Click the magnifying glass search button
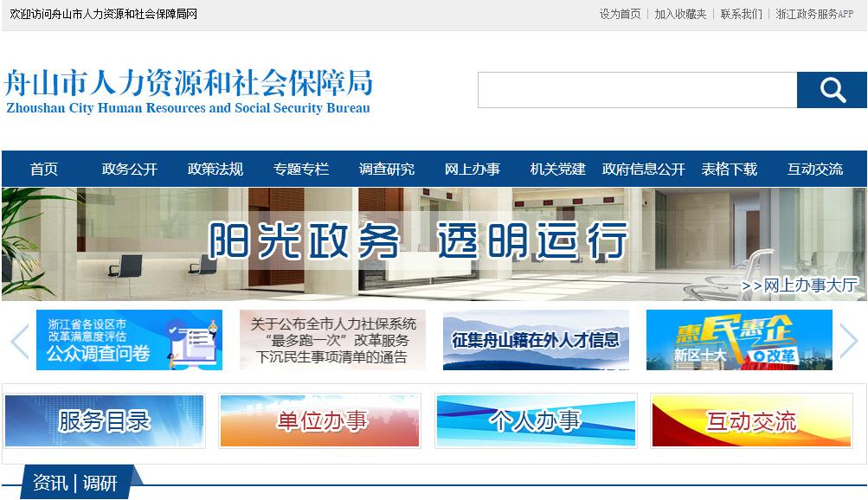Image resolution: width=868 pixels, height=500 pixels. (832, 90)
